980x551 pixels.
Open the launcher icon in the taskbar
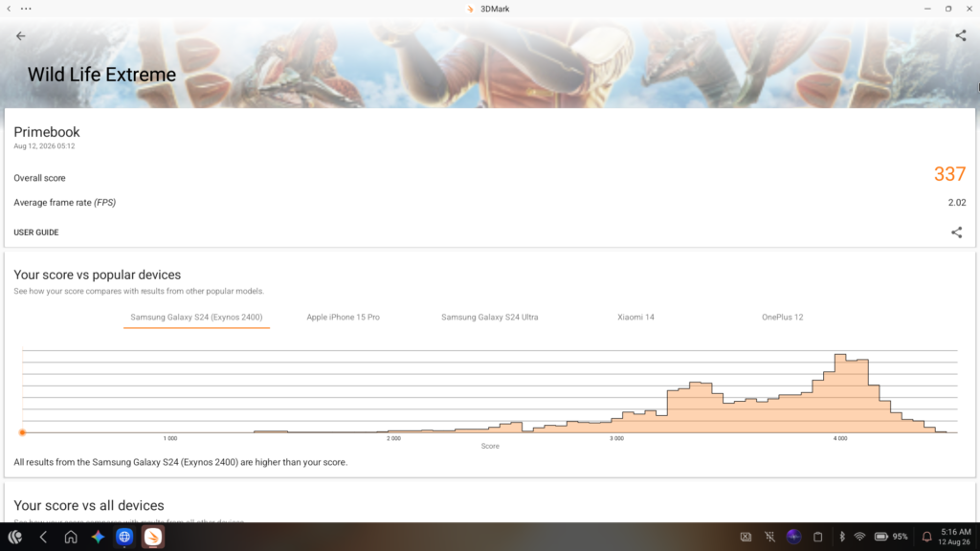coord(15,537)
